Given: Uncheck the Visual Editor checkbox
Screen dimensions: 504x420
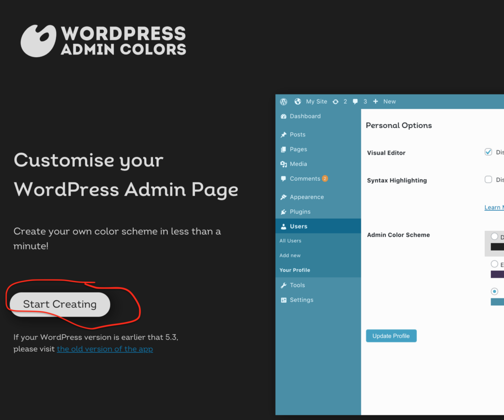Looking at the screenshot, I should (488, 152).
